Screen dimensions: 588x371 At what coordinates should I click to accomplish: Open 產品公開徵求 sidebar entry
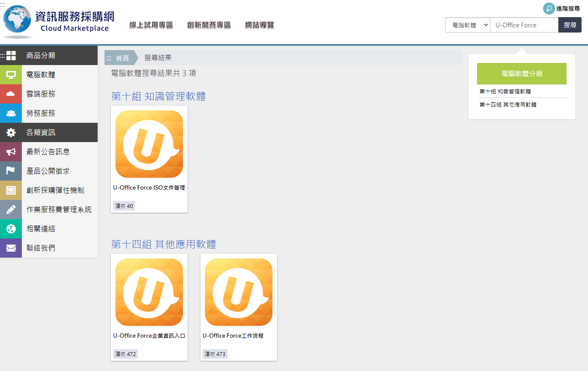coord(48,171)
